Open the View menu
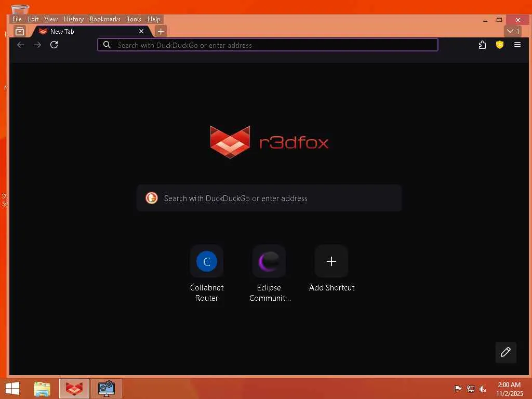The image size is (532, 399). [x=51, y=19]
